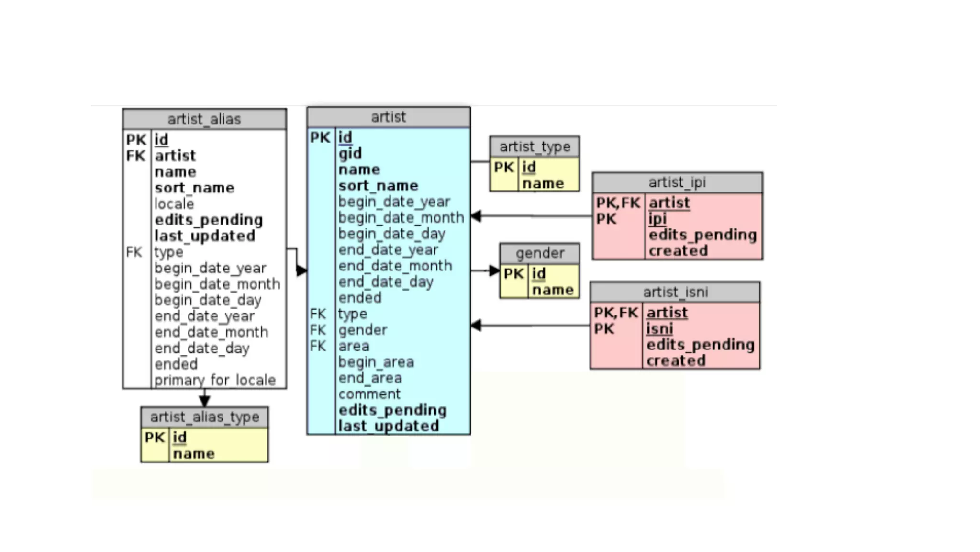Select the isni field in artist_isni
Viewport: 980px width, 552px height.
tap(659, 329)
